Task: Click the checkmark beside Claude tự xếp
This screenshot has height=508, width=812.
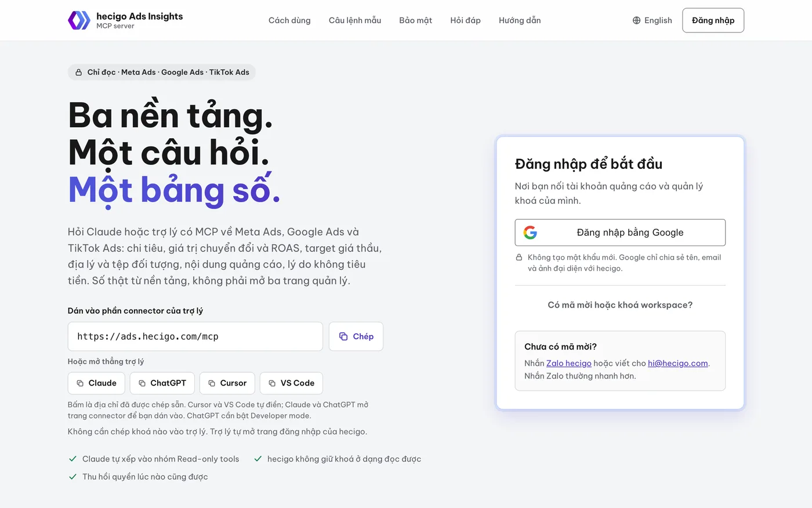Action: 73,459
